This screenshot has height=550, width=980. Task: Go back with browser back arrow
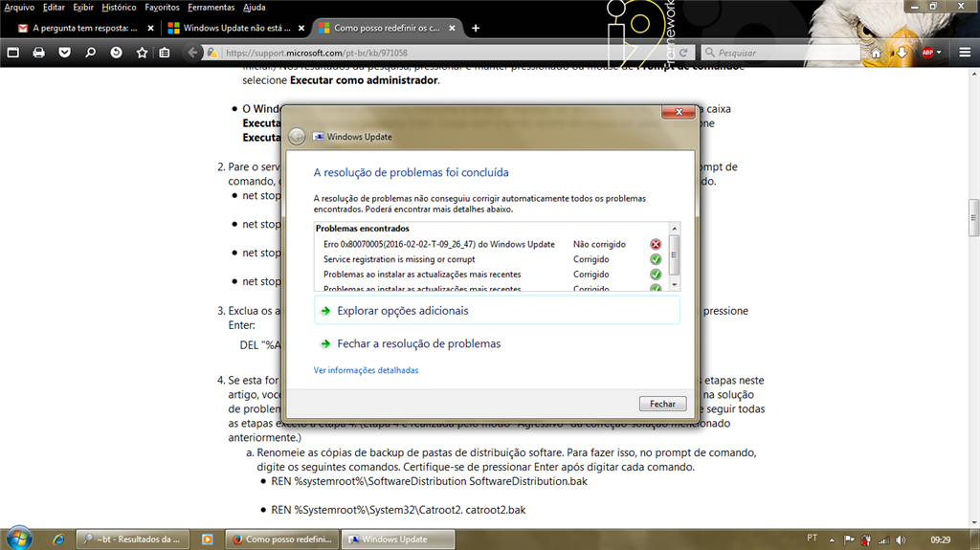click(192, 53)
